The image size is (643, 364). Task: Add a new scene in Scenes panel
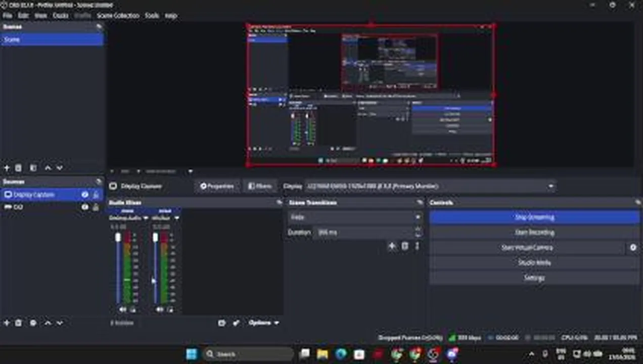(x=7, y=168)
